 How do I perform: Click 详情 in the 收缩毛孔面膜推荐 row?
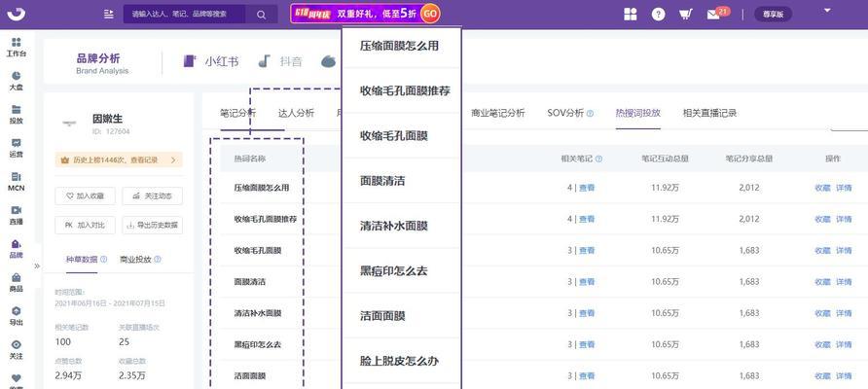(x=844, y=219)
